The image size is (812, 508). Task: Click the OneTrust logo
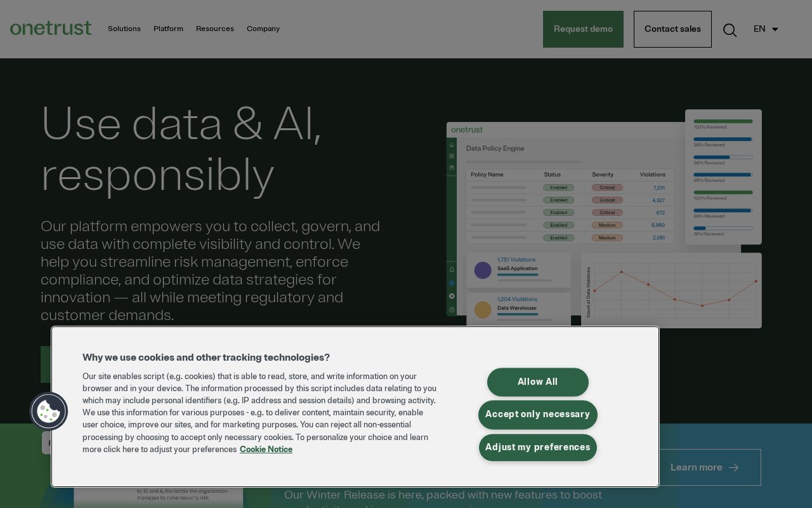(x=51, y=29)
